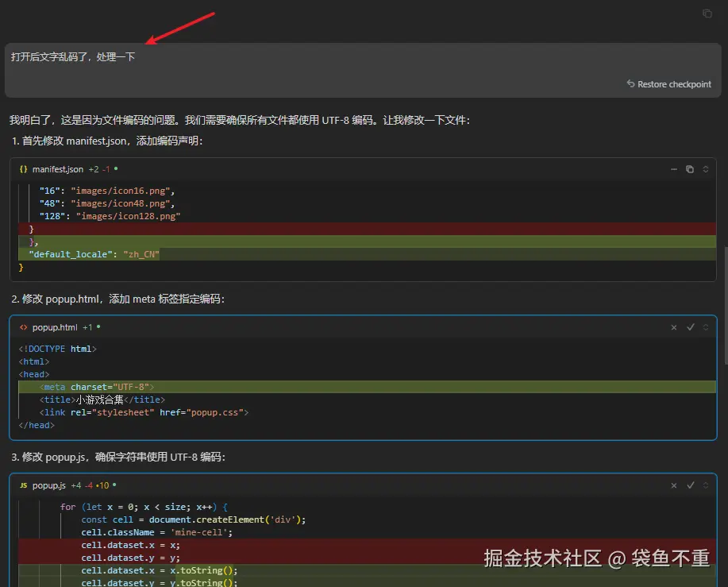
Task: Click the step text "1. 首先修改 manifest.json"
Action: pyautogui.click(x=107, y=141)
